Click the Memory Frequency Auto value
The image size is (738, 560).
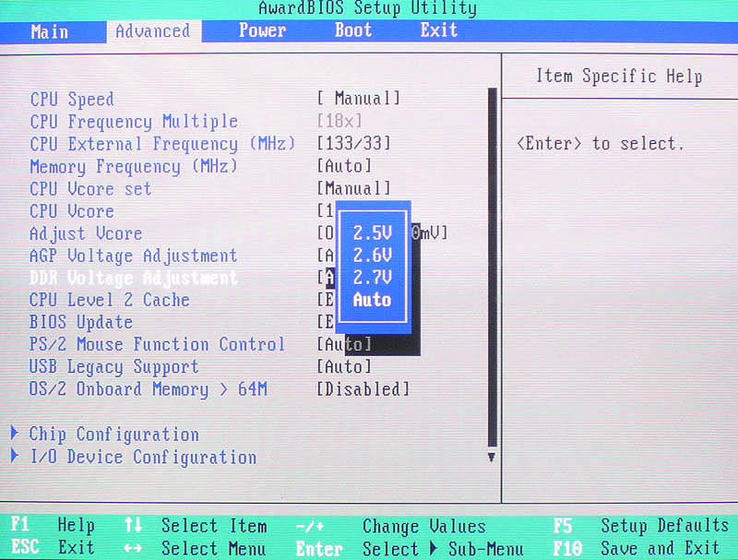pyautogui.click(x=344, y=167)
